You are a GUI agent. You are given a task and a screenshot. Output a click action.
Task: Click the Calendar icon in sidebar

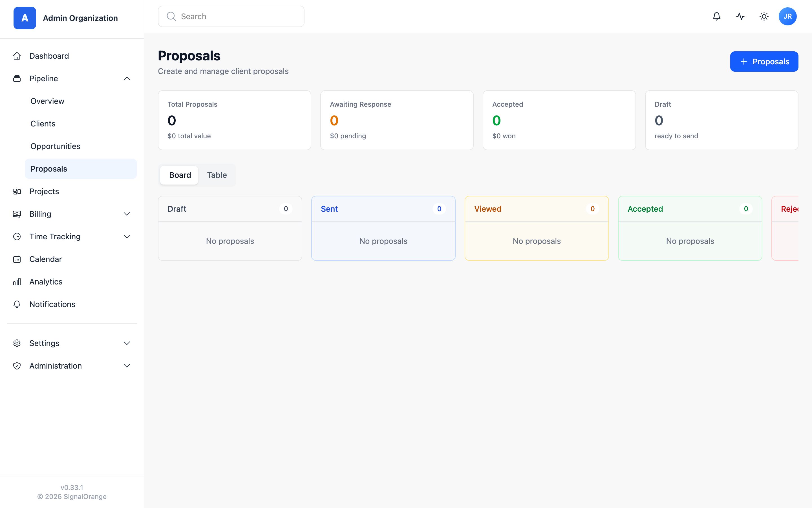coord(17,259)
